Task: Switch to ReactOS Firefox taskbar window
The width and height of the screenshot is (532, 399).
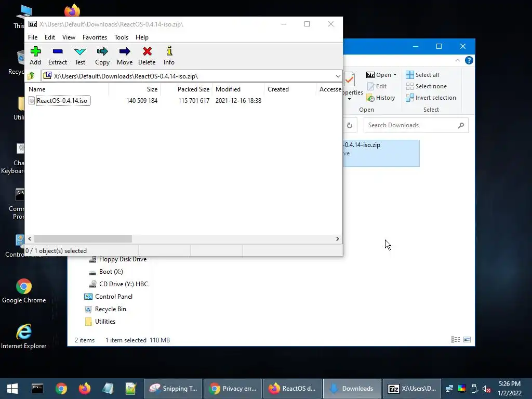Action: (x=292, y=389)
